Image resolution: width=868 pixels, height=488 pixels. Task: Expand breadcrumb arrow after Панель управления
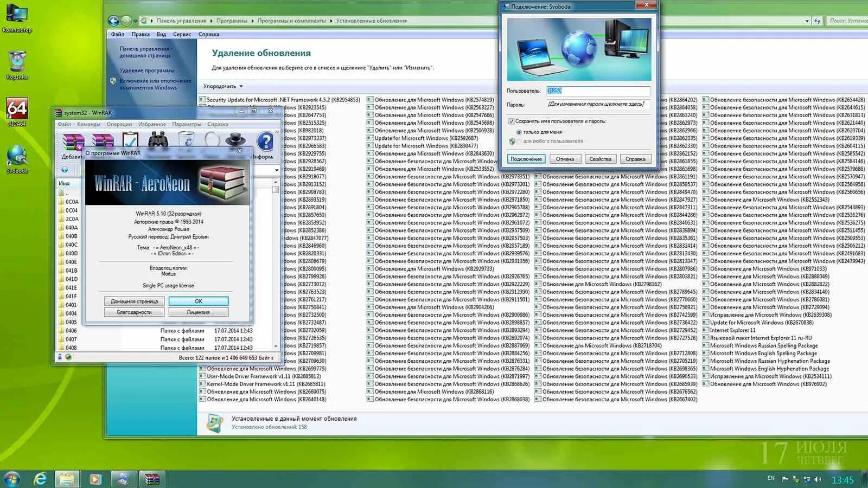pyautogui.click(x=212, y=21)
